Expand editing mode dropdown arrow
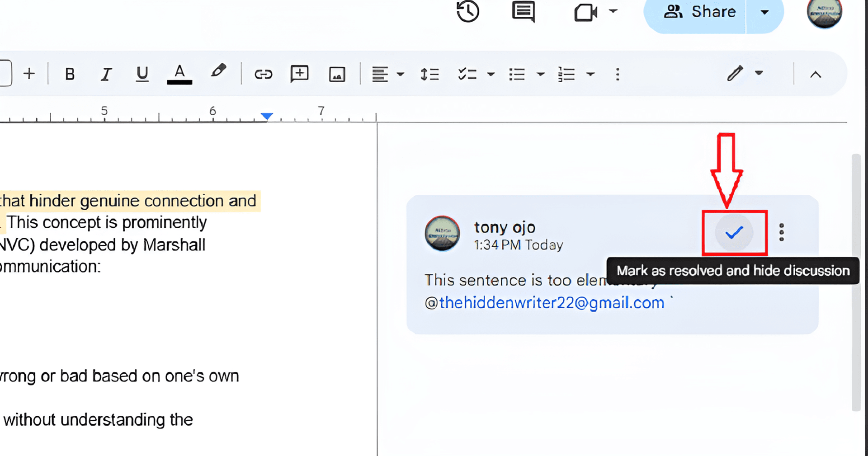Viewport: 868px width, 456px height. click(759, 73)
